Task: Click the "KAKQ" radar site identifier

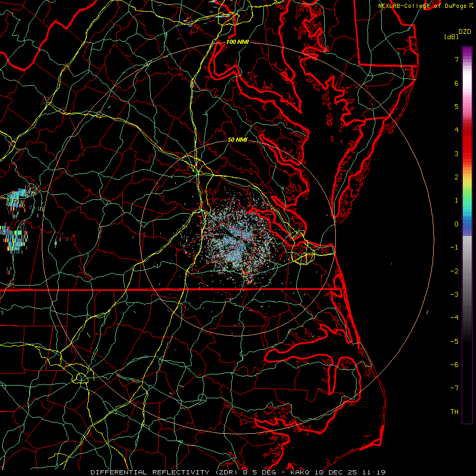Action: pyautogui.click(x=300, y=472)
